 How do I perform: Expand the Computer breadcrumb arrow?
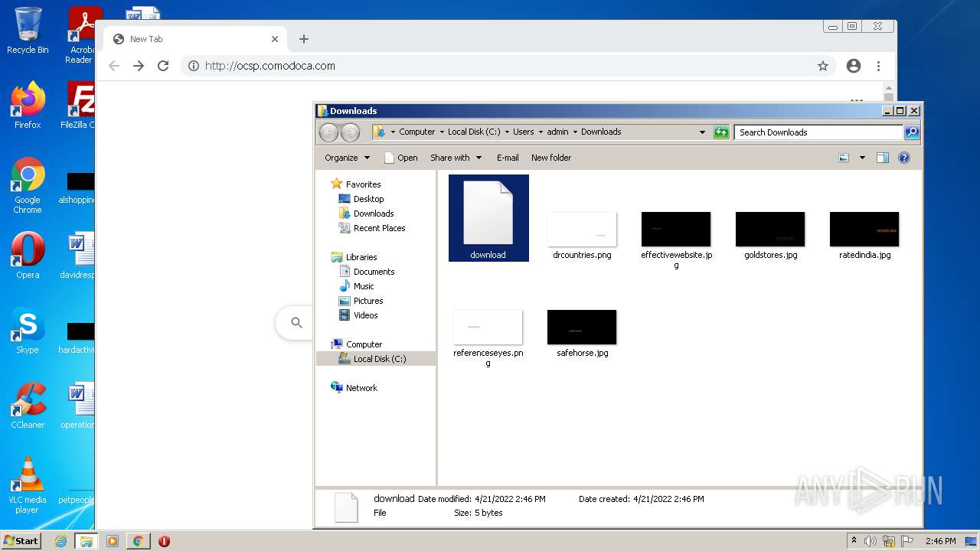tap(442, 132)
